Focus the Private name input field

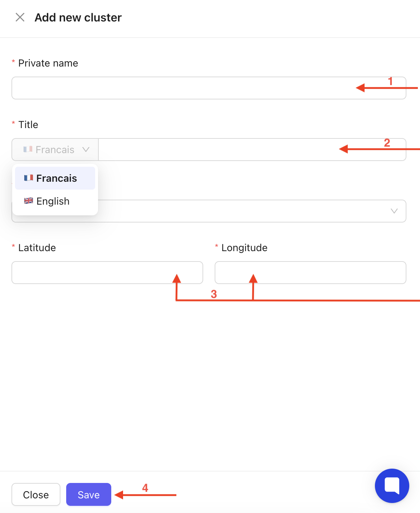pos(179,88)
